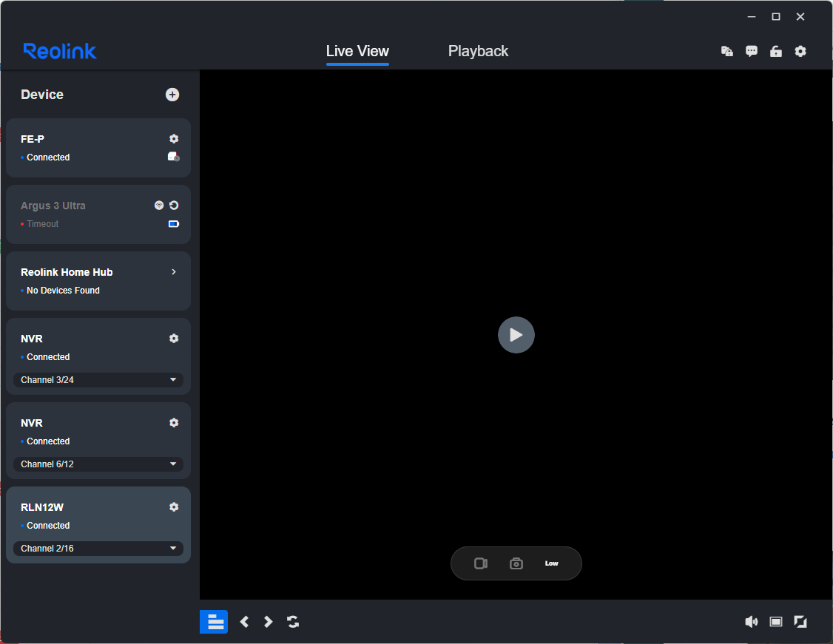
Task: Close the Reolink window
Action: pos(800,17)
